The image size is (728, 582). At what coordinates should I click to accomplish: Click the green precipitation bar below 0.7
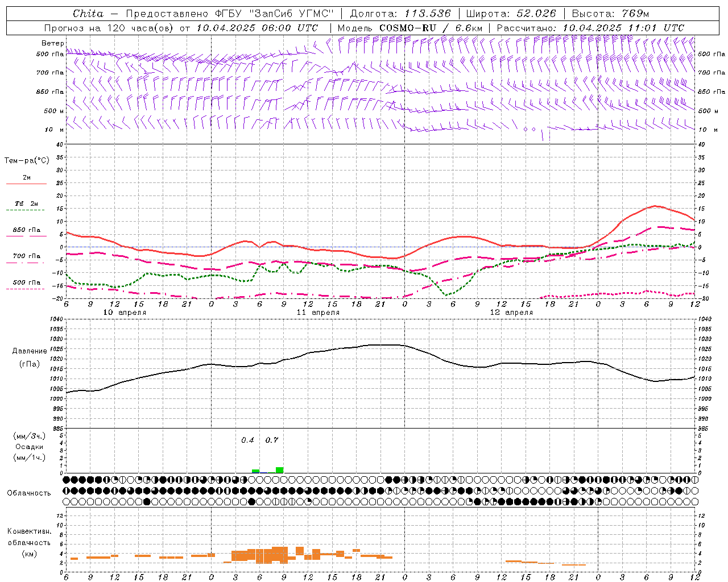pyautogui.click(x=279, y=470)
